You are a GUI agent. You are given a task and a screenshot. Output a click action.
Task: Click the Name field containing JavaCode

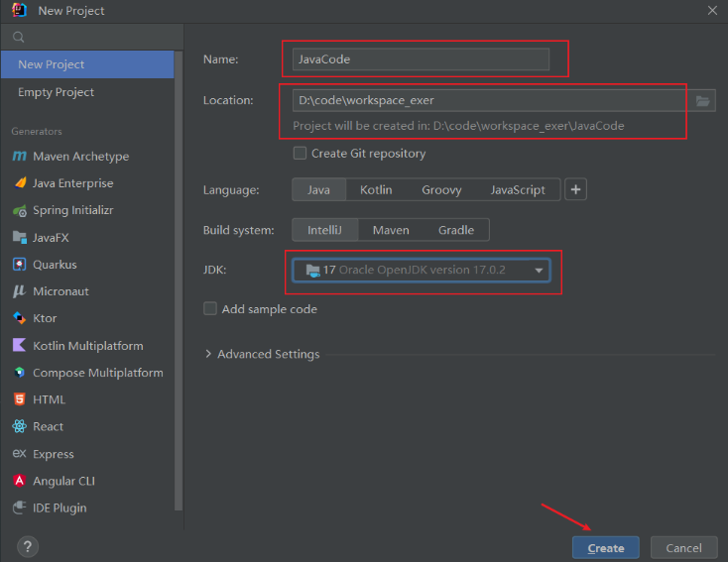pyautogui.click(x=422, y=59)
